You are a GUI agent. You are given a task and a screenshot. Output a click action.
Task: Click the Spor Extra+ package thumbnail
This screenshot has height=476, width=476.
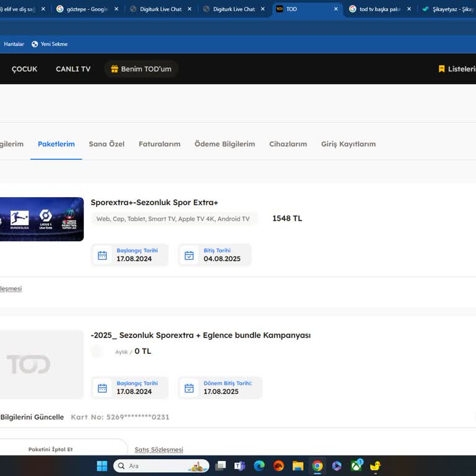42,219
